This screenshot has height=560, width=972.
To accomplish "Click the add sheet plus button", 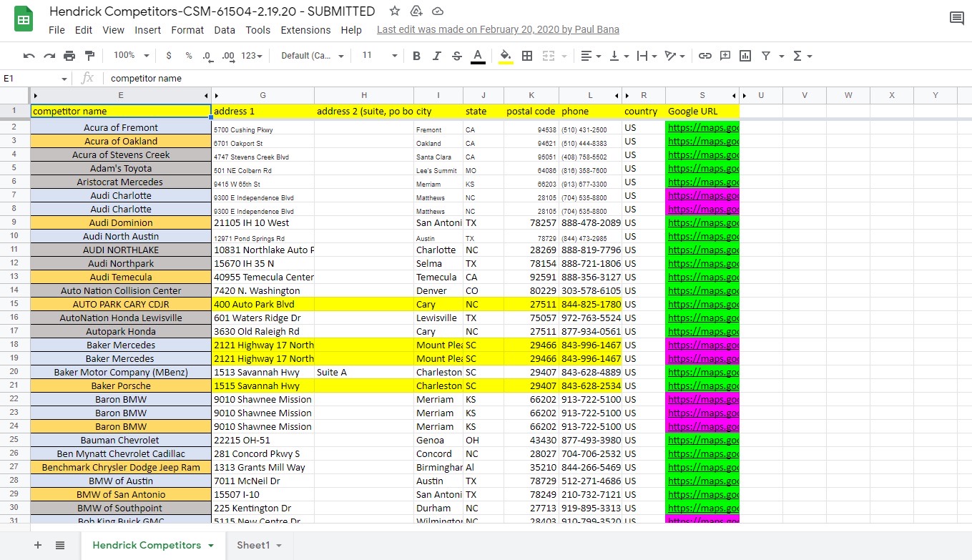I will (38, 545).
